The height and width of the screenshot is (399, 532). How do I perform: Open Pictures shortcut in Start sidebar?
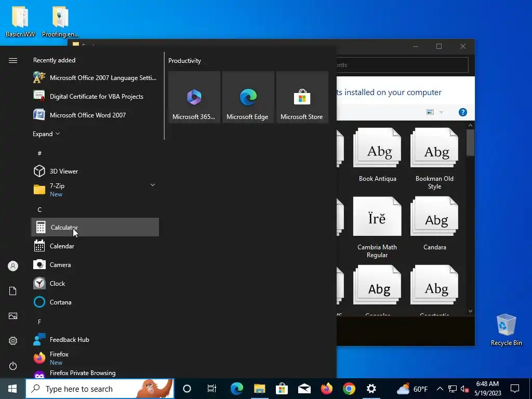coord(13,316)
